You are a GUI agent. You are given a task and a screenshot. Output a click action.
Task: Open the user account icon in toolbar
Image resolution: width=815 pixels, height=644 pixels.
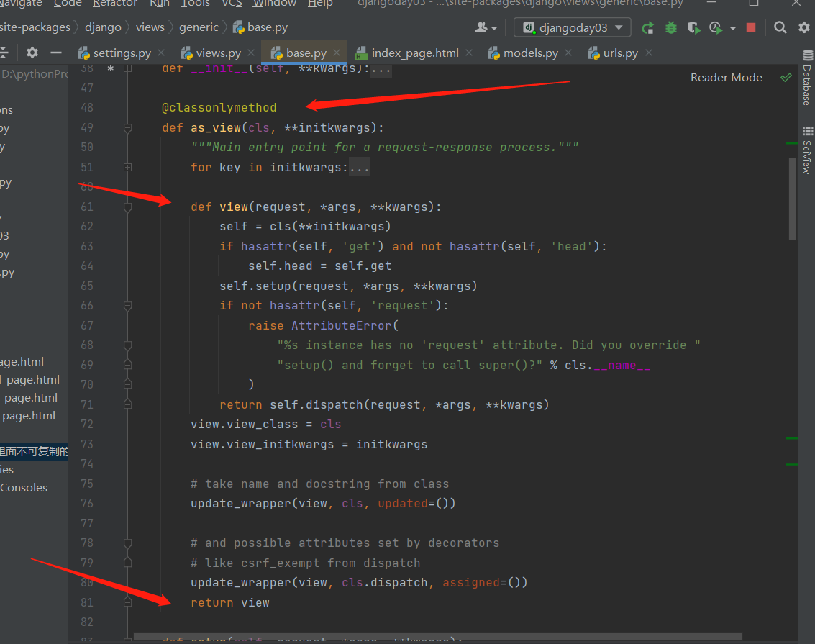(486, 27)
